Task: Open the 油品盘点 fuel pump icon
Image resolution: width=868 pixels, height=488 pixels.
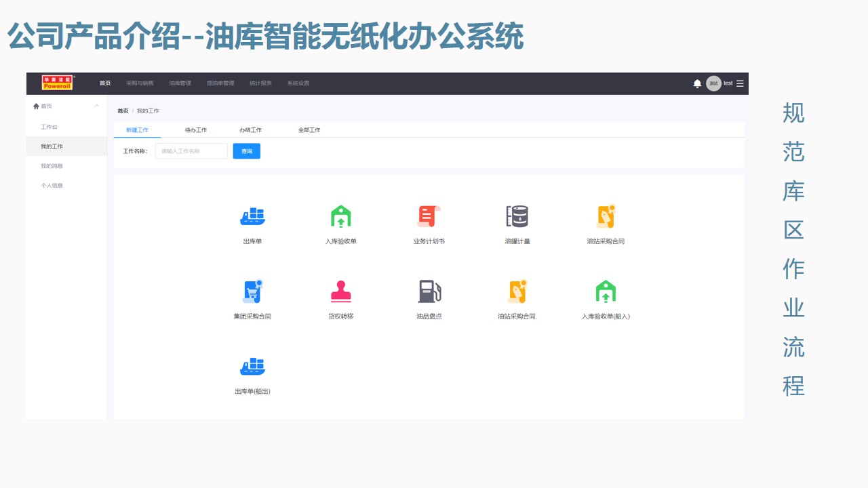Action: pyautogui.click(x=429, y=291)
